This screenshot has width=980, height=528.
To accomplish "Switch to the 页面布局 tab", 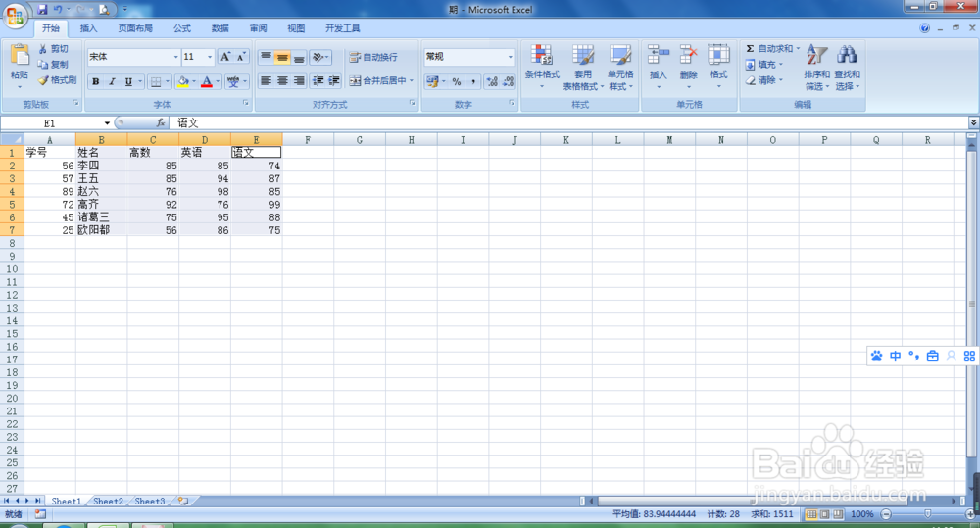I will coord(135,28).
